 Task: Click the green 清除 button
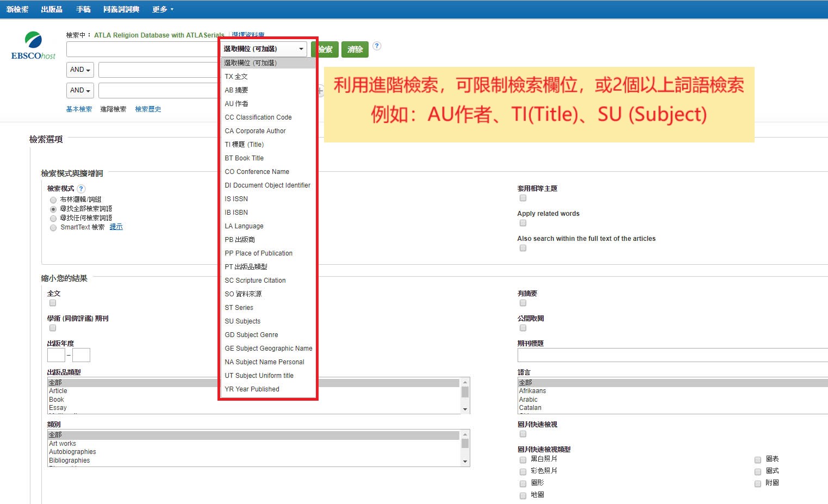click(x=355, y=49)
